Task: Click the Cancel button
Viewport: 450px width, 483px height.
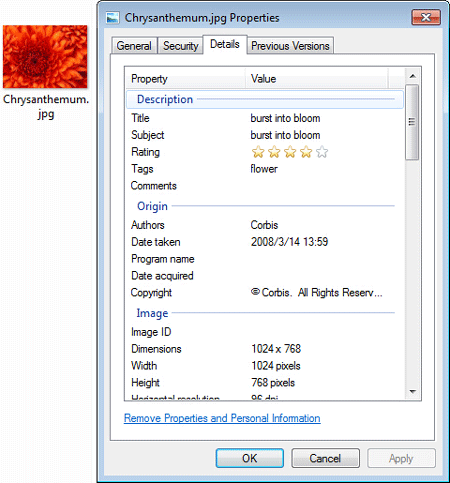Action: (325, 458)
